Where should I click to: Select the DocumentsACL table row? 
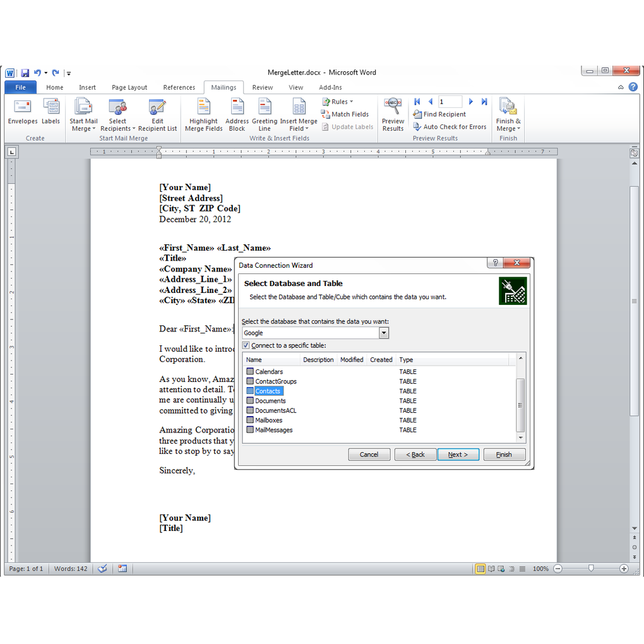pos(379,411)
